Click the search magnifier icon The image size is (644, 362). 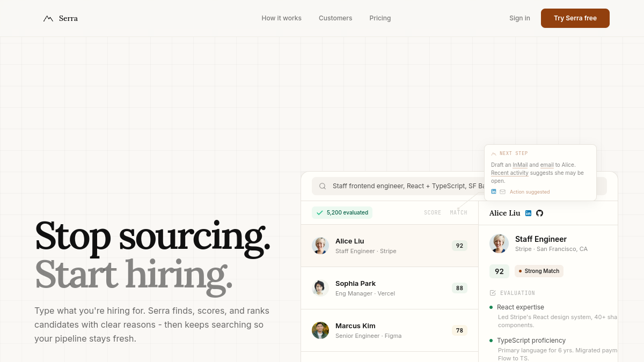tap(323, 186)
